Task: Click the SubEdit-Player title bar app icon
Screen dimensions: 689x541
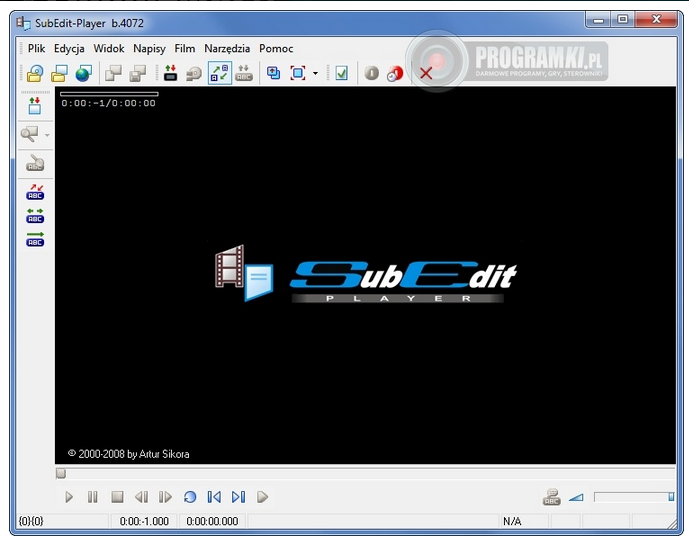Action: click(23, 23)
